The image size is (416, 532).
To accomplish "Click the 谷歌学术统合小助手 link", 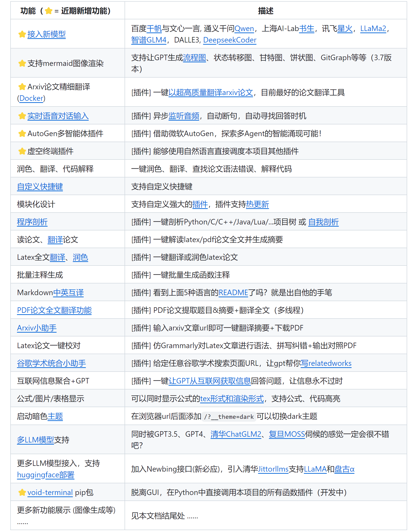I will [x=51, y=363].
